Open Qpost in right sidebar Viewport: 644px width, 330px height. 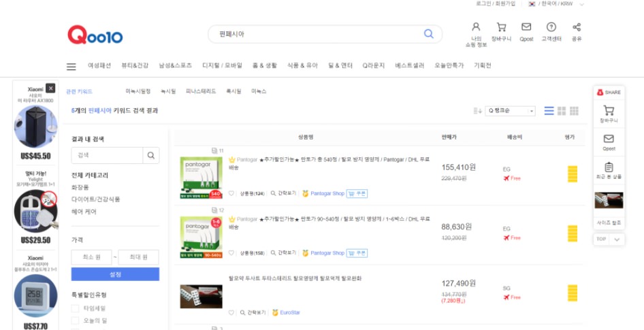(609, 142)
